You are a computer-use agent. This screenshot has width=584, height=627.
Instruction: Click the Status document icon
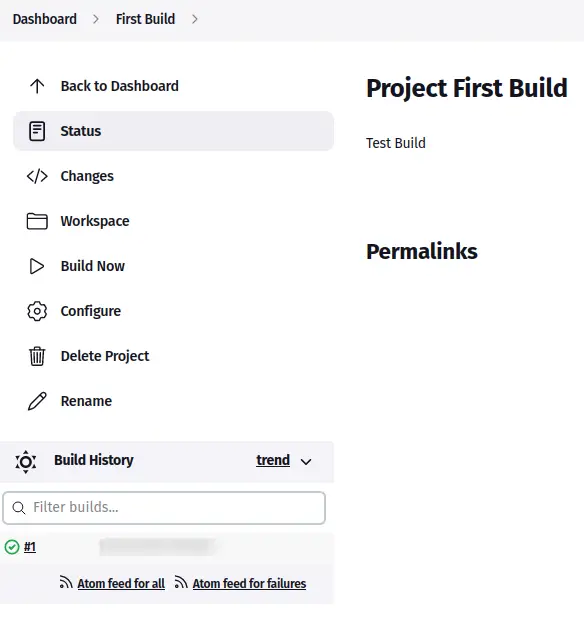click(37, 131)
